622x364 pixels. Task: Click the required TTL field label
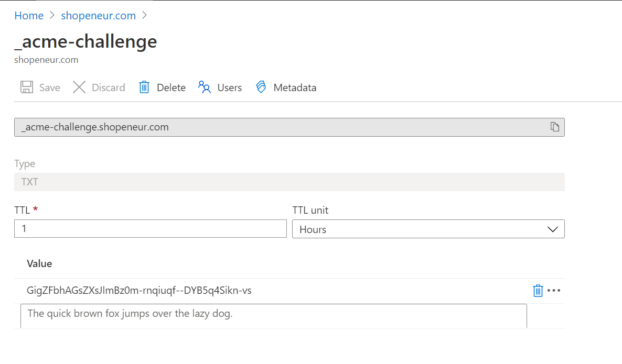pos(26,210)
